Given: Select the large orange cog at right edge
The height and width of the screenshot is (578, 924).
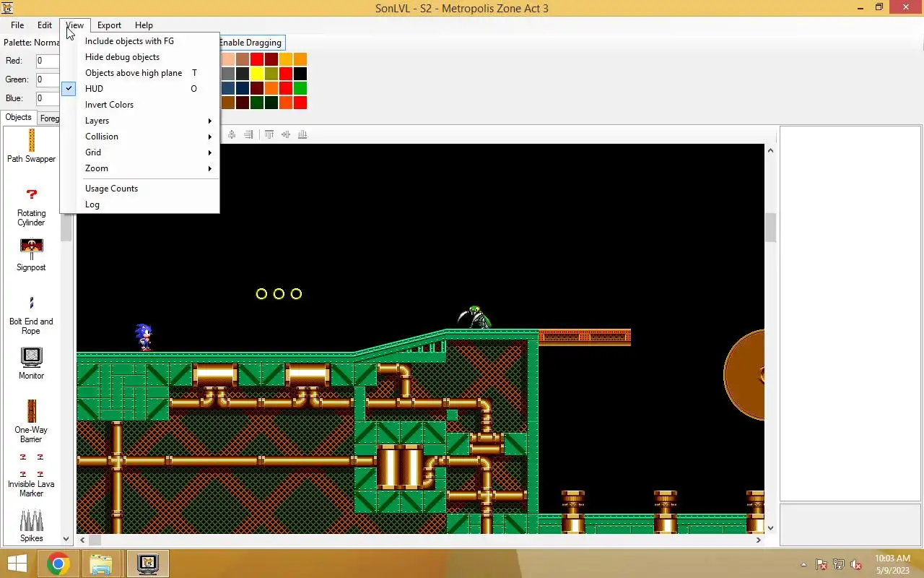Looking at the screenshot, I should click(x=744, y=374).
